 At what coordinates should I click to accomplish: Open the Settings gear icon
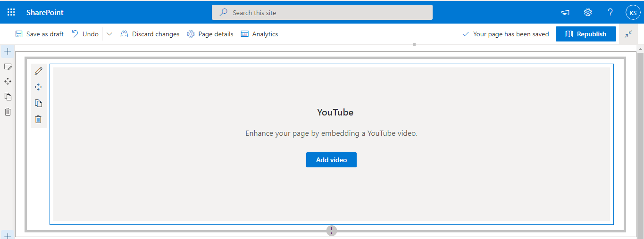point(588,13)
